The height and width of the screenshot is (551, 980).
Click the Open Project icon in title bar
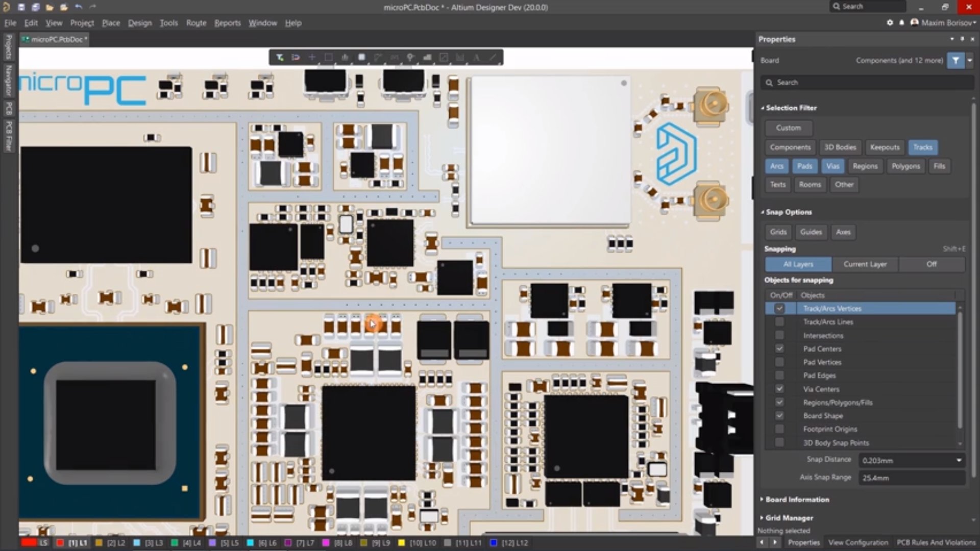coord(64,7)
